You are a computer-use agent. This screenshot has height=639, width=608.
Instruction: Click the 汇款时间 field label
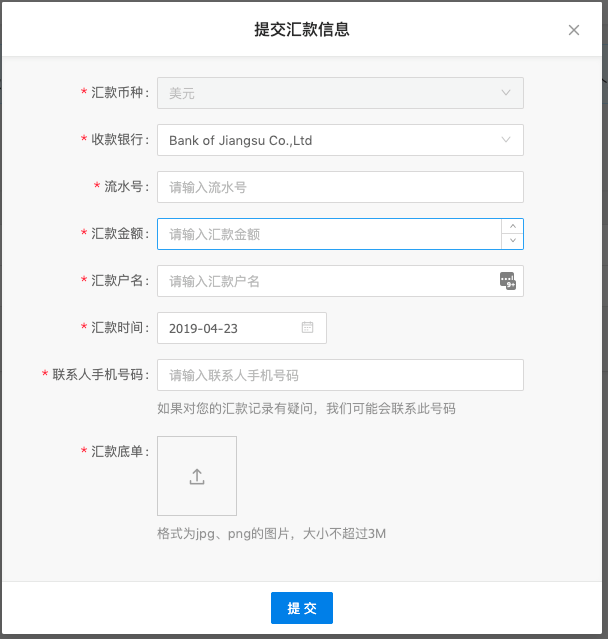[x=115, y=327]
